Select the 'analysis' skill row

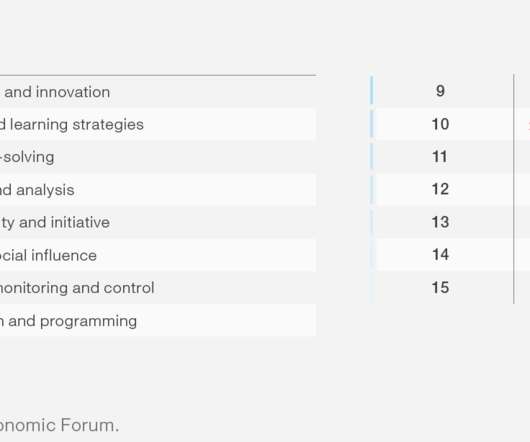(158, 190)
